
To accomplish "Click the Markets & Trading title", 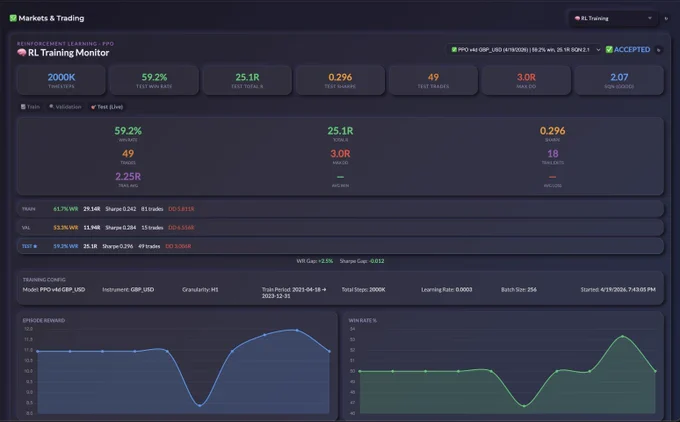I will click(51, 18).
